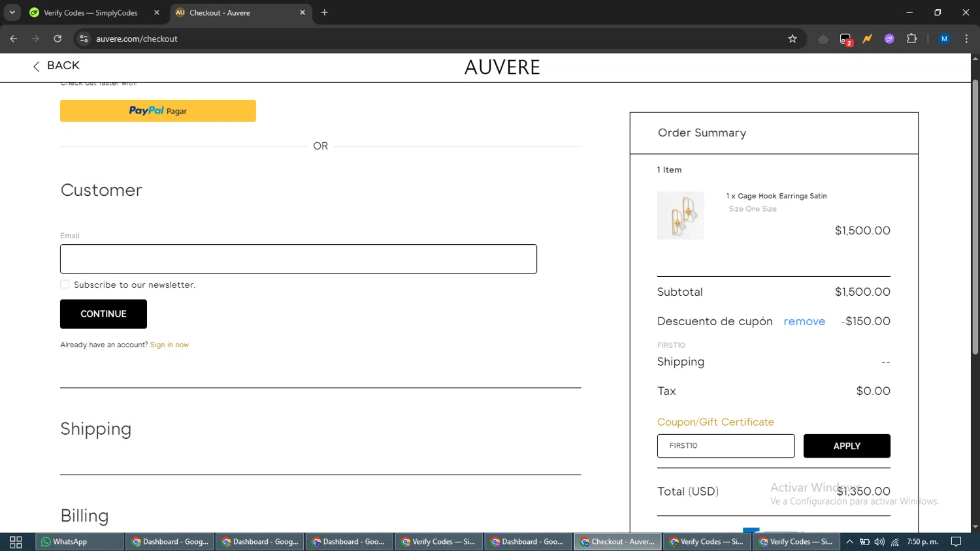
Task: Open the Windows Start button
Action: [16, 542]
